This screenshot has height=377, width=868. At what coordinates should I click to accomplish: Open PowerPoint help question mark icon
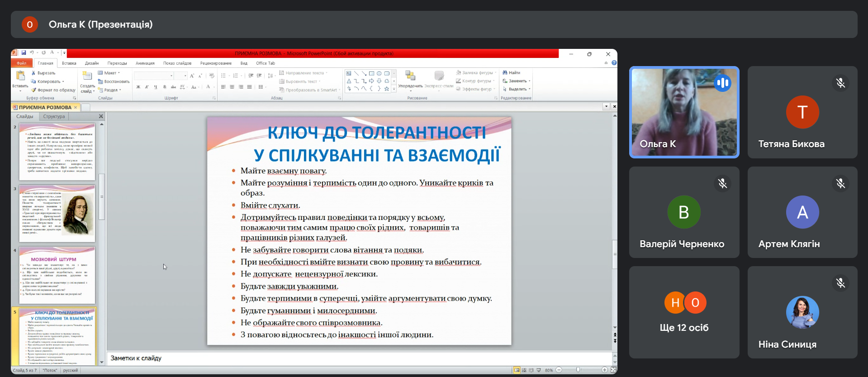pos(614,63)
